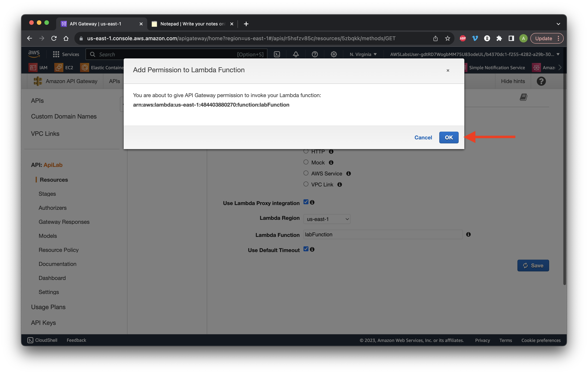The height and width of the screenshot is (374, 588).
Task: Open the AWS help question mark icon
Action: tap(315, 54)
